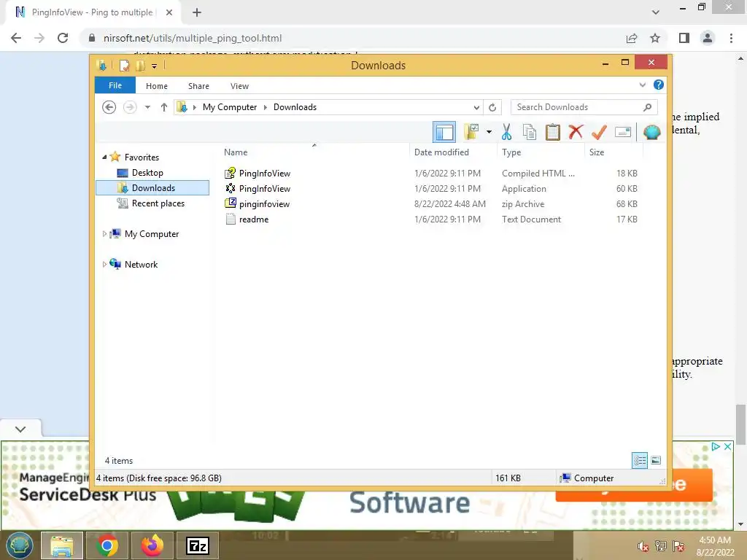Click the Copy icon in Explorer toolbar
This screenshot has height=560, width=747.
click(x=530, y=132)
